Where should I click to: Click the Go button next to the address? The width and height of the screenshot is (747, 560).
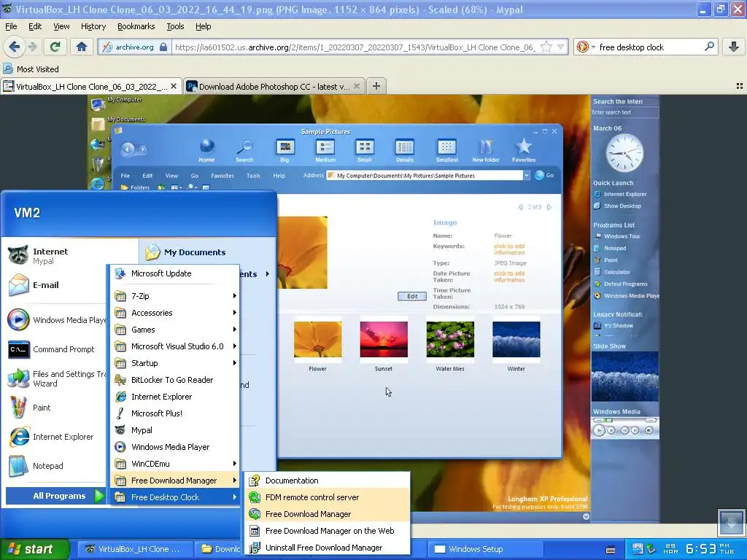point(544,175)
